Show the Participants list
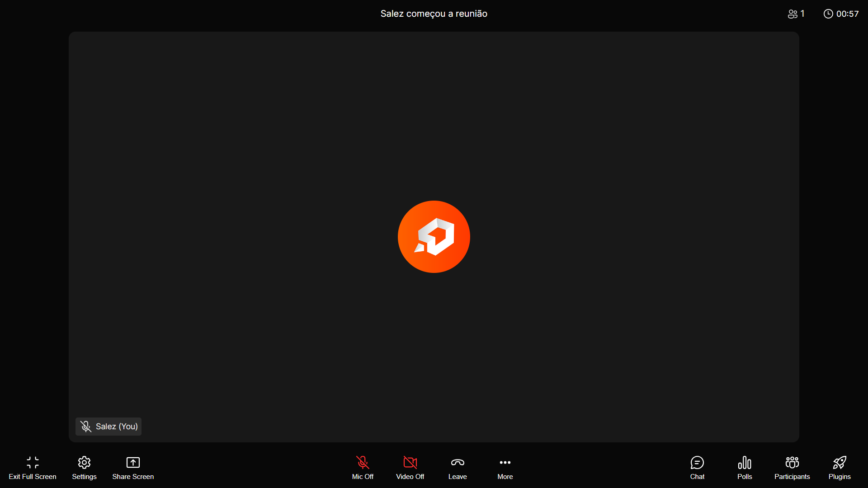This screenshot has height=488, width=868. 792,468
